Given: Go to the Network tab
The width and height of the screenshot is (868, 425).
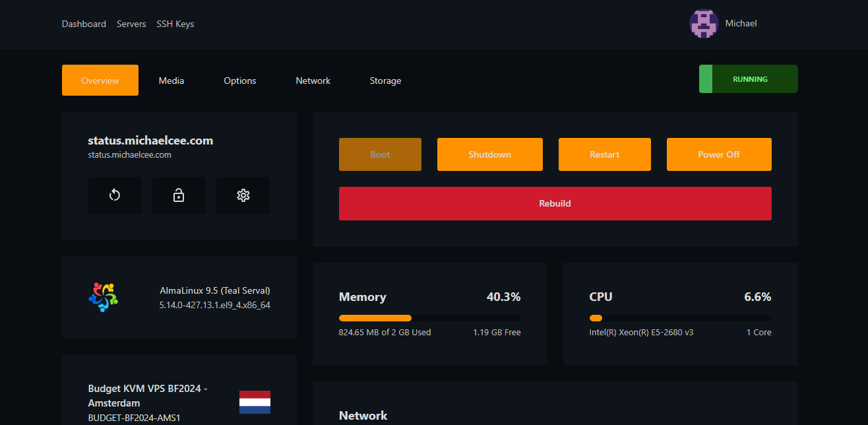Looking at the screenshot, I should point(313,81).
